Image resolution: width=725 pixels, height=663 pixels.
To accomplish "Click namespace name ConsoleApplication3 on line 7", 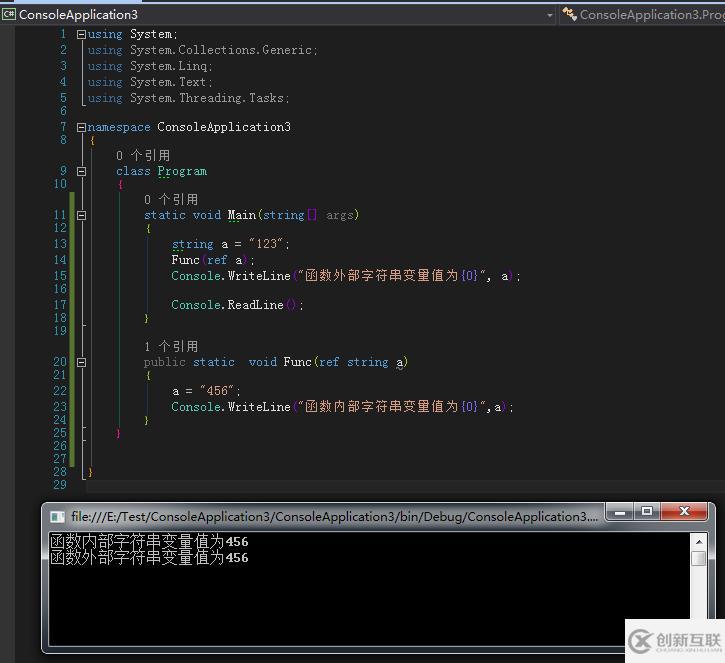I will point(224,127).
